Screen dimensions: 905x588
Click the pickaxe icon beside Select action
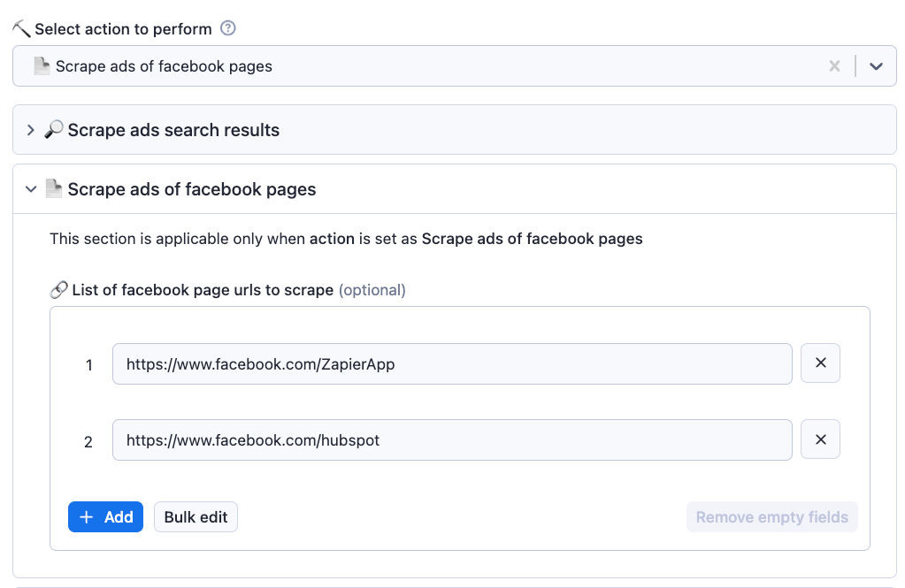coord(20,27)
